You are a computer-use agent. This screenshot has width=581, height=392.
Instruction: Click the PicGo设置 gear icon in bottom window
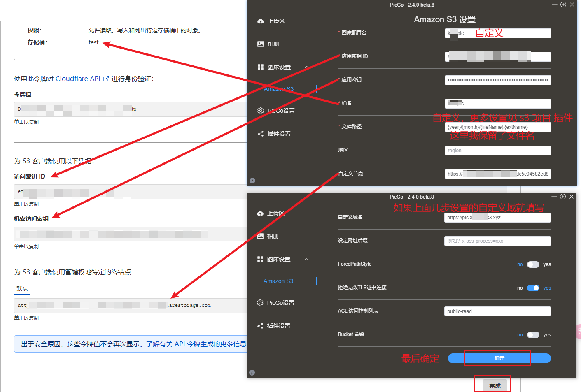pos(260,303)
